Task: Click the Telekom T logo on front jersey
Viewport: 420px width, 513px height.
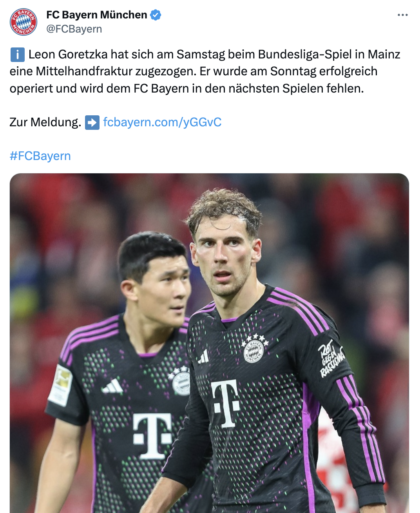Action: [x=225, y=403]
